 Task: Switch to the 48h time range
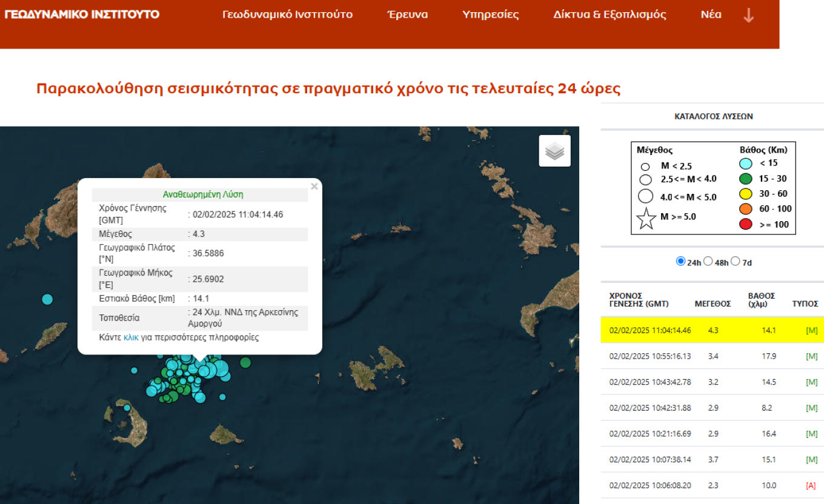tap(708, 262)
